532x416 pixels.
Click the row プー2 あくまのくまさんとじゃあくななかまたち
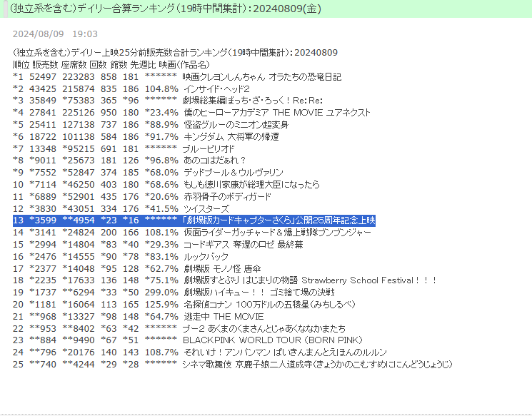(x=179, y=328)
